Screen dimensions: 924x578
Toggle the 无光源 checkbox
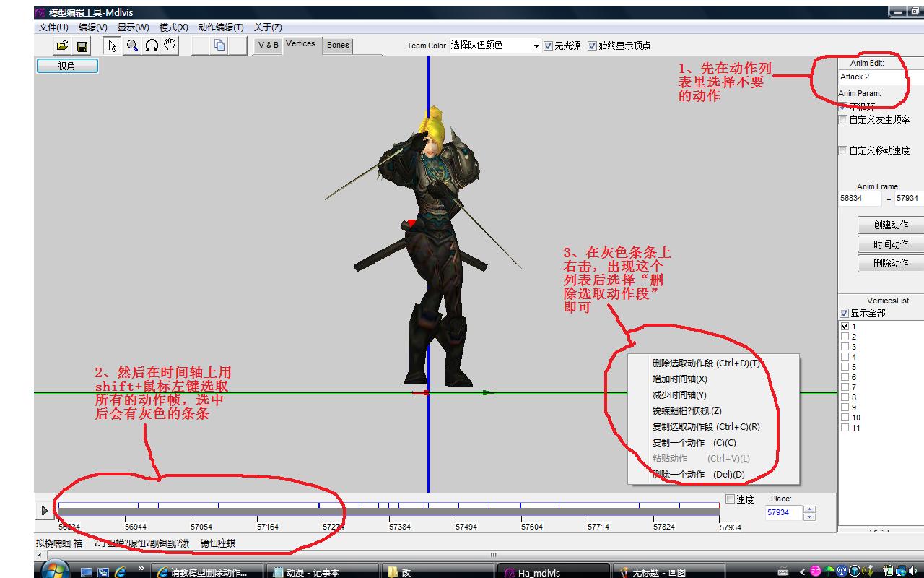pyautogui.click(x=549, y=46)
